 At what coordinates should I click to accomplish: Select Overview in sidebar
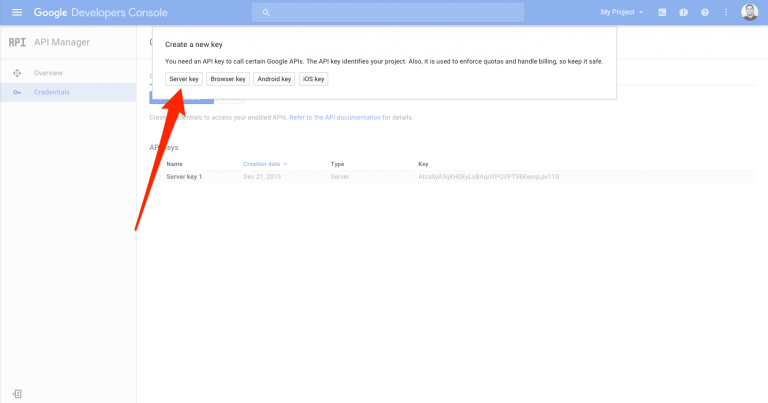tap(48, 73)
